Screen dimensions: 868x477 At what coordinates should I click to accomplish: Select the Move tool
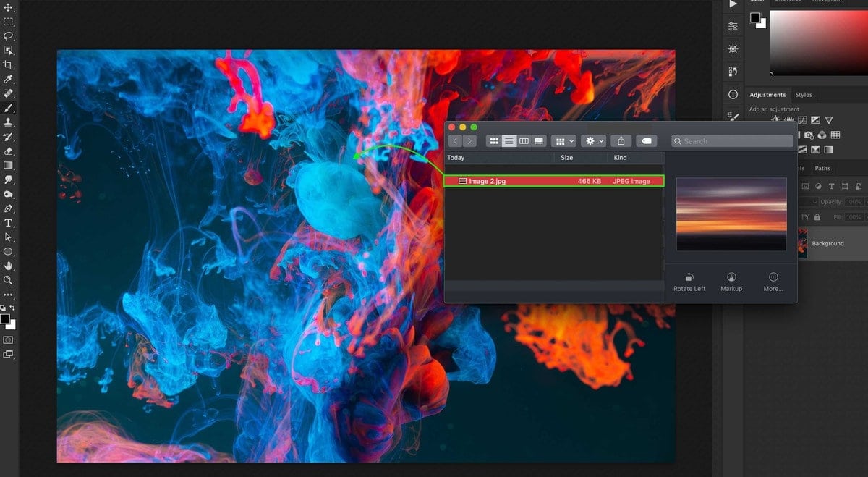(9, 7)
